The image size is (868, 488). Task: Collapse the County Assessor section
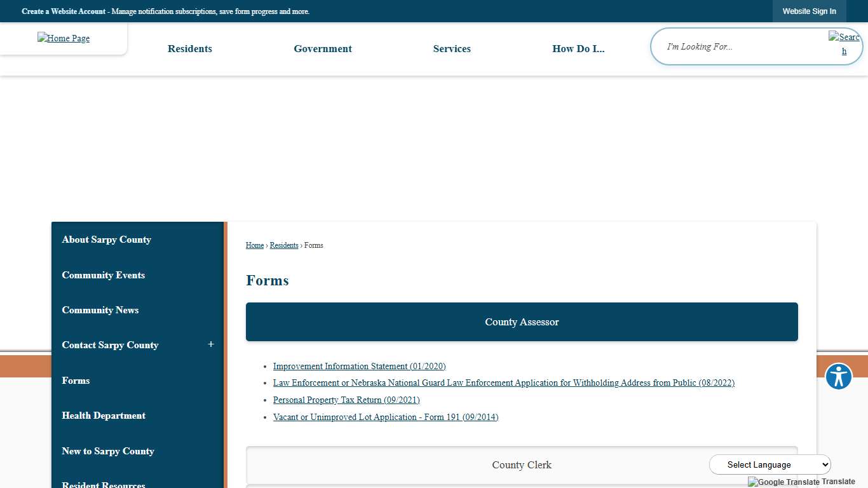point(521,322)
